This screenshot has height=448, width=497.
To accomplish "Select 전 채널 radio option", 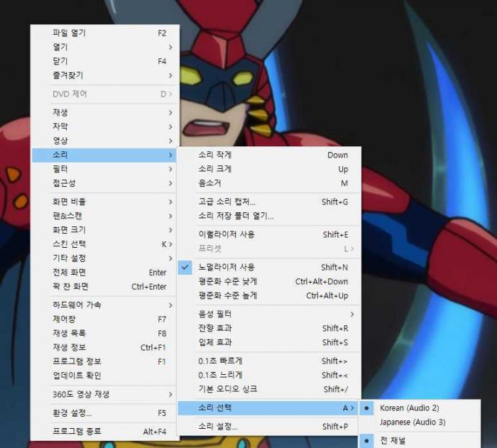I will 420,441.
